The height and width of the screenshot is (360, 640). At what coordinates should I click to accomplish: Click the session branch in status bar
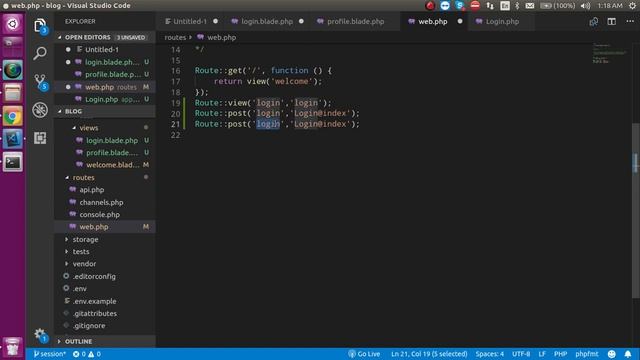pos(49,354)
